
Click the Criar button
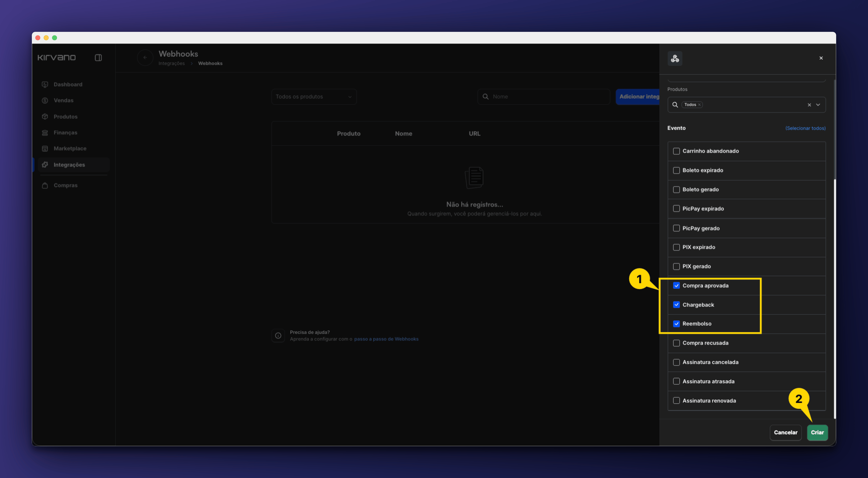point(817,433)
